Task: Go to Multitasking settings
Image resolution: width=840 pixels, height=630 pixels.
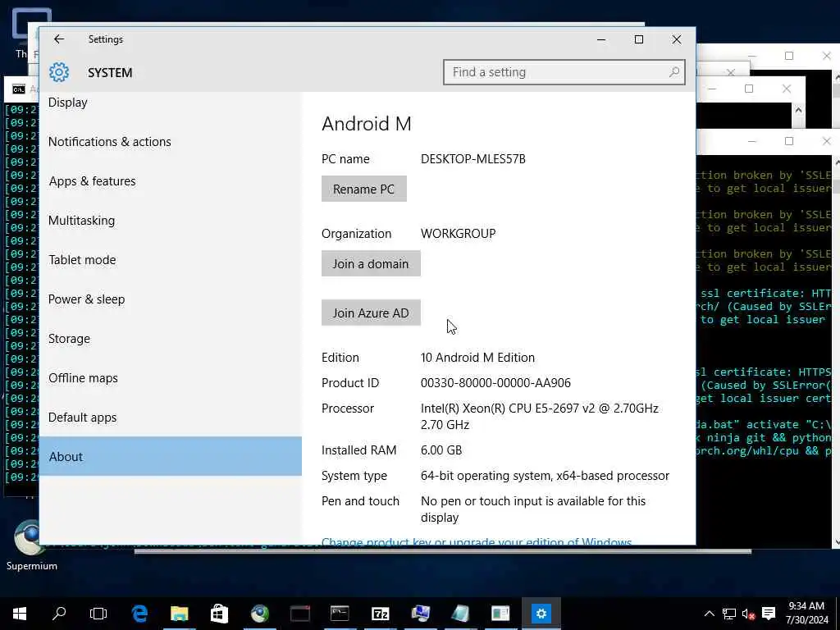Action: (x=81, y=220)
